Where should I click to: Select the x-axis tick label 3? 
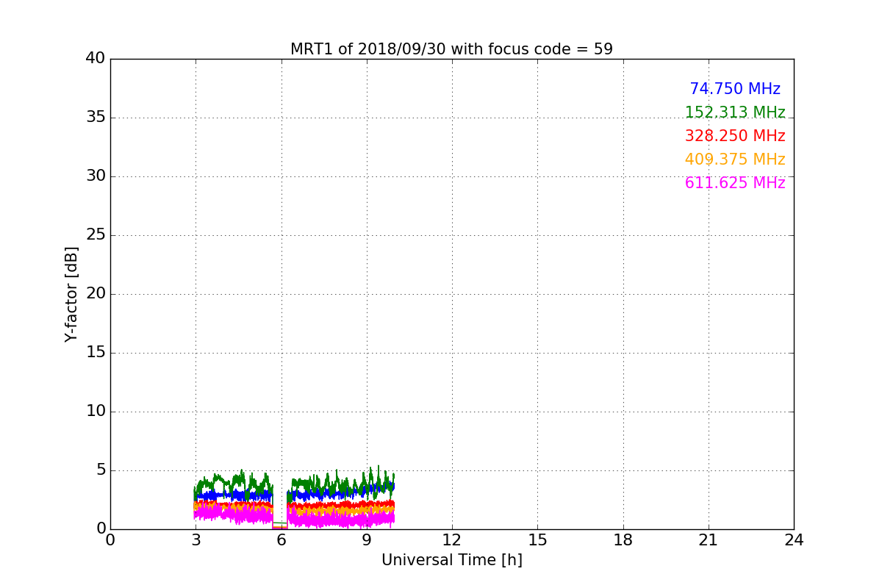coord(196,541)
